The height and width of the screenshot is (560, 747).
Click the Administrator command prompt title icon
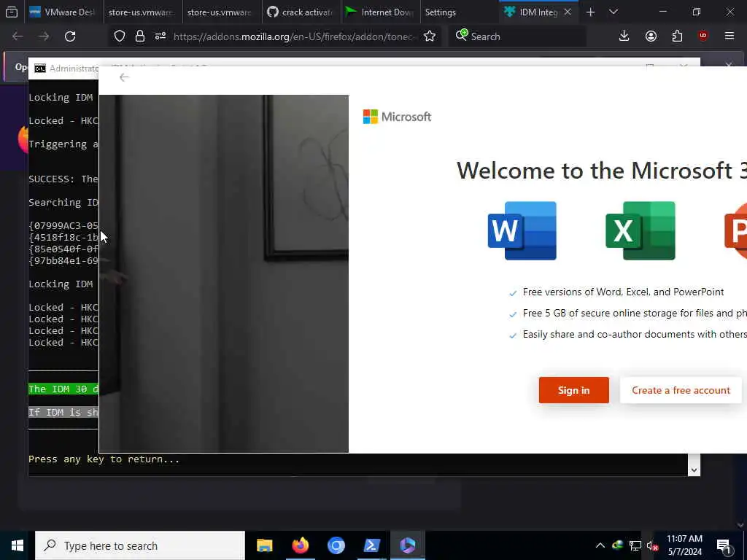40,69
